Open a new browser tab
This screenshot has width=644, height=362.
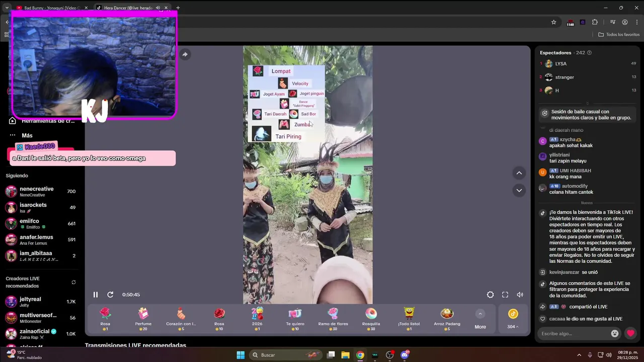[x=178, y=8]
